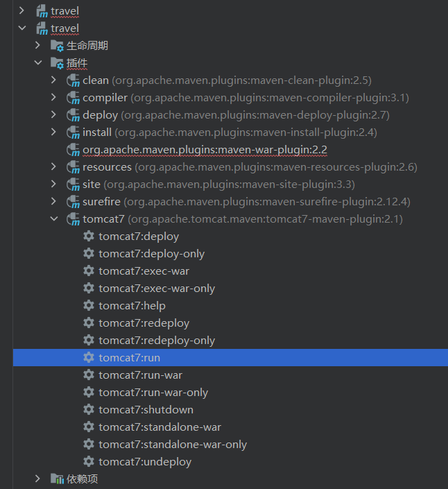This screenshot has width=448, height=489.
Task: Select the tomcat7:run goal
Action: pyautogui.click(x=129, y=358)
